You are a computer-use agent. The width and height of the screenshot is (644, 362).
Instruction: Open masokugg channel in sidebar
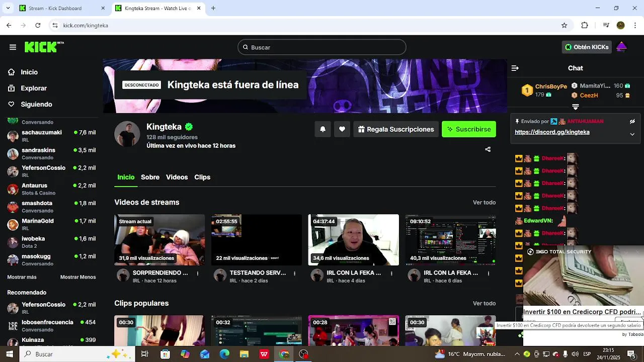click(51, 259)
